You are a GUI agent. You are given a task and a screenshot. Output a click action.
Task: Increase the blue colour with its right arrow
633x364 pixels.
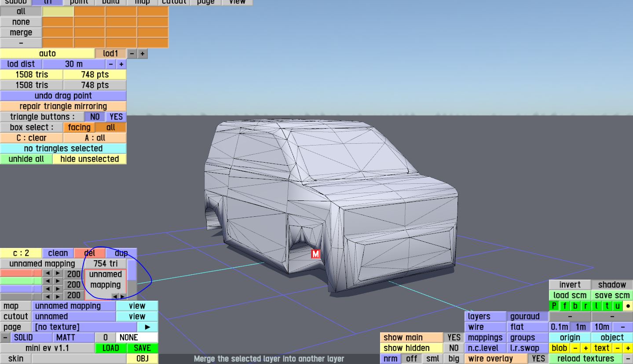(x=58, y=289)
